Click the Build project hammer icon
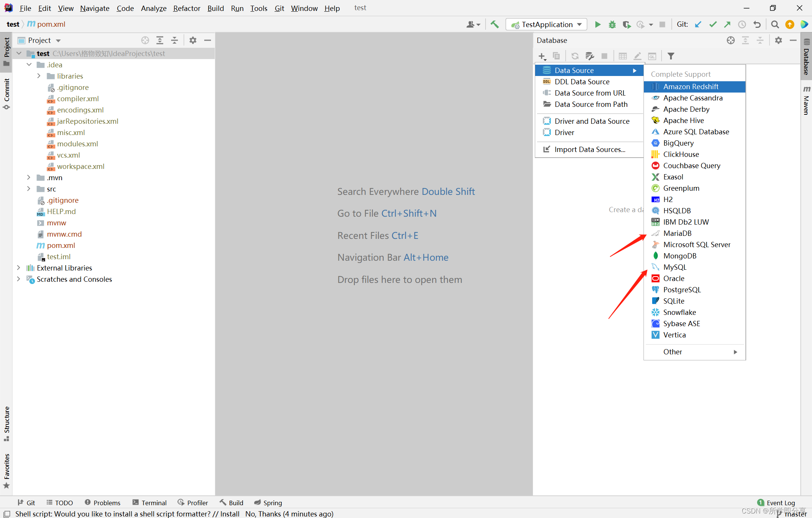The image size is (812, 518). tap(495, 24)
